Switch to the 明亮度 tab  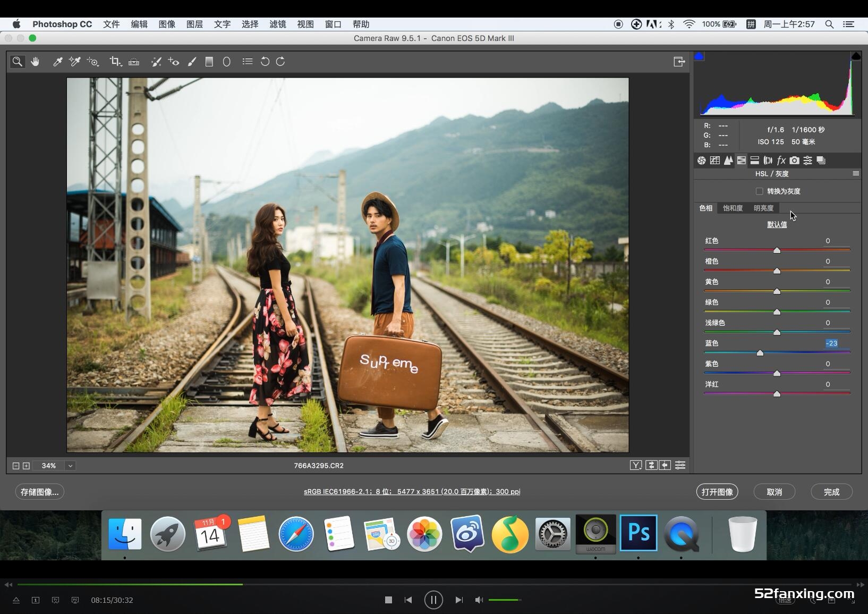click(763, 208)
